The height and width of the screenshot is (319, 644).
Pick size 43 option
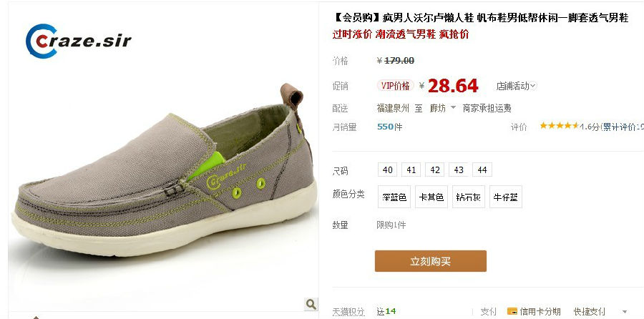point(459,170)
